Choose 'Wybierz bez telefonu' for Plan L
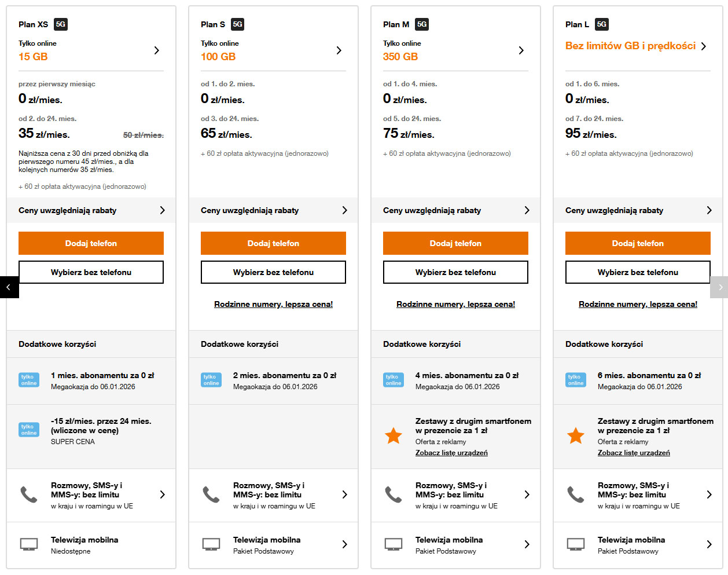This screenshot has width=728, height=575. pyautogui.click(x=638, y=272)
